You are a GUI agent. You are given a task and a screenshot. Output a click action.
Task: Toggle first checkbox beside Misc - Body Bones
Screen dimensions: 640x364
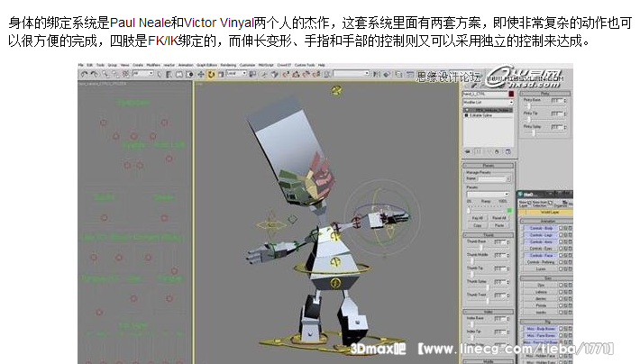pos(561,329)
